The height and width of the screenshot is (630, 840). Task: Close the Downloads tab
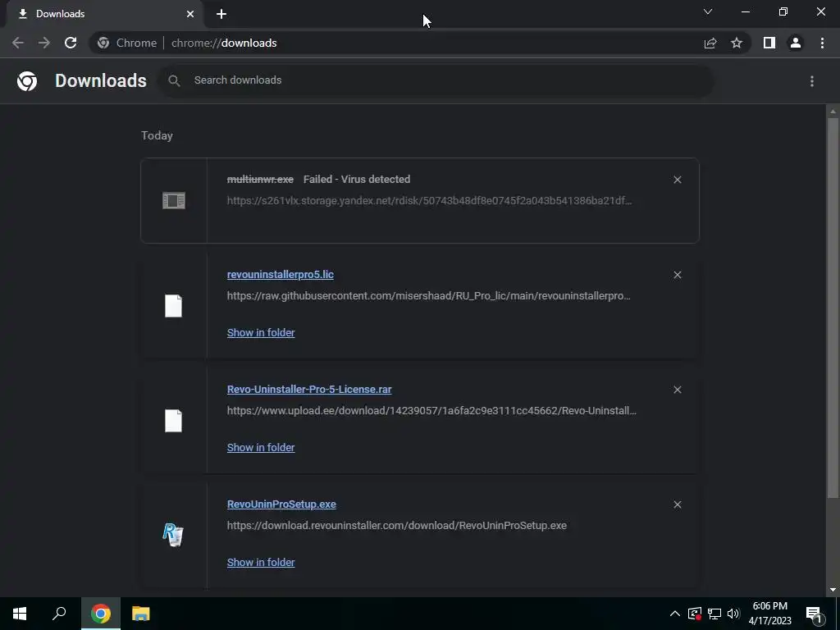(x=190, y=14)
